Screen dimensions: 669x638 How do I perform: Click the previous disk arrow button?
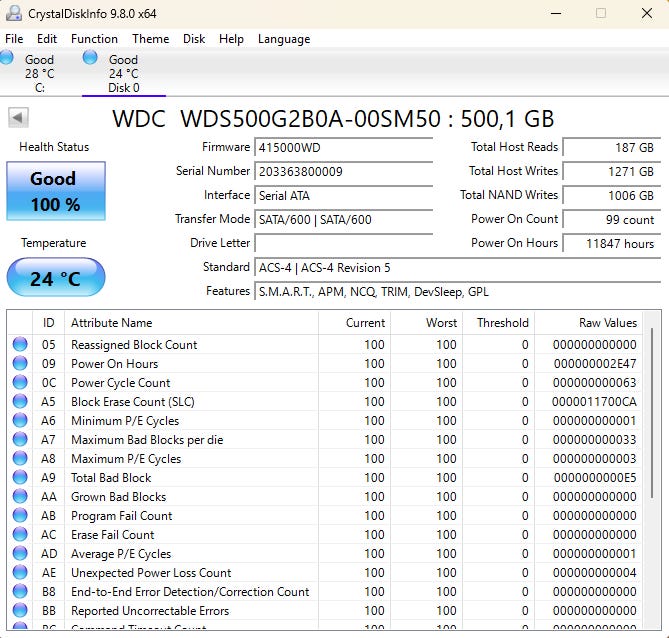click(18, 118)
